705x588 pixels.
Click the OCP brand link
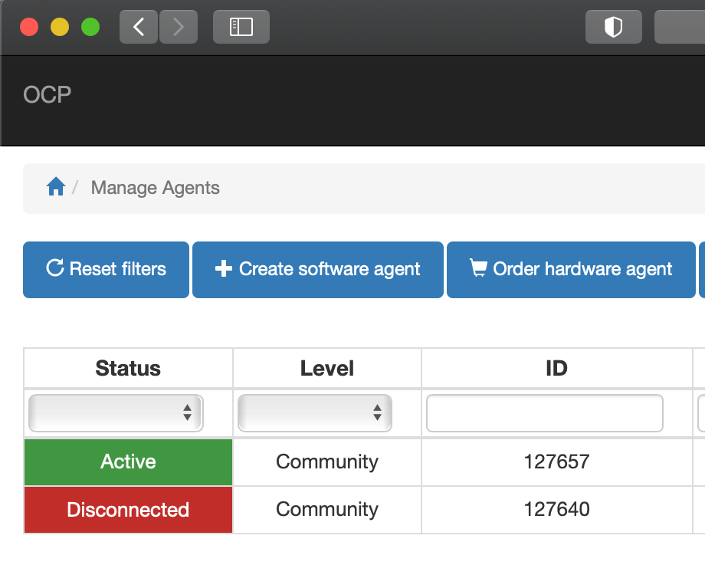48,95
